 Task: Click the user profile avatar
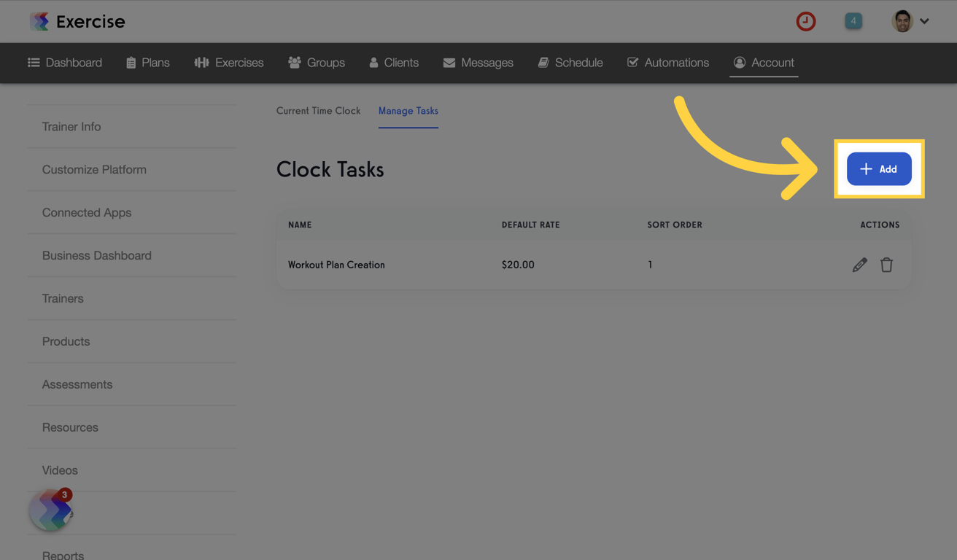click(902, 21)
